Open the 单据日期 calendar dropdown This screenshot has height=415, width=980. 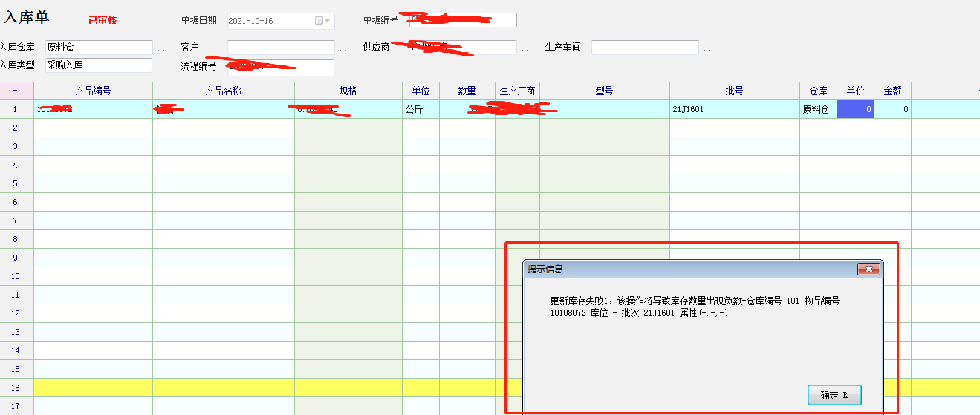[323, 21]
